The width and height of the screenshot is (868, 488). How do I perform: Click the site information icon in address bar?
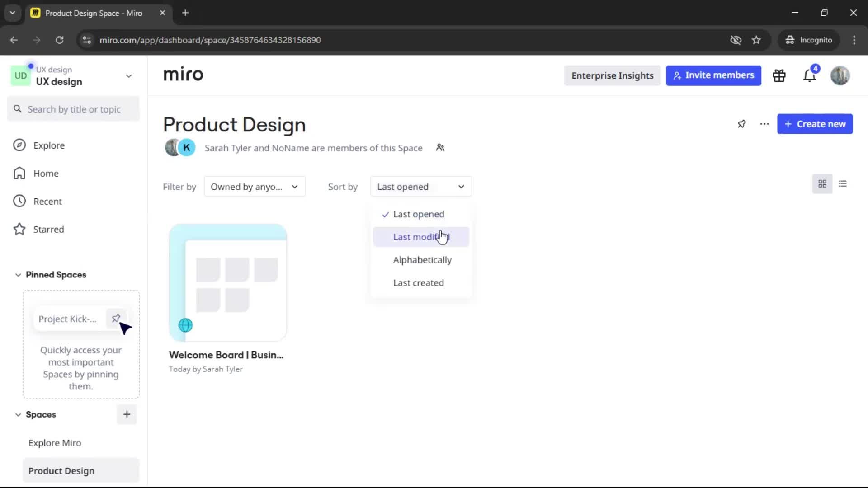tap(87, 40)
